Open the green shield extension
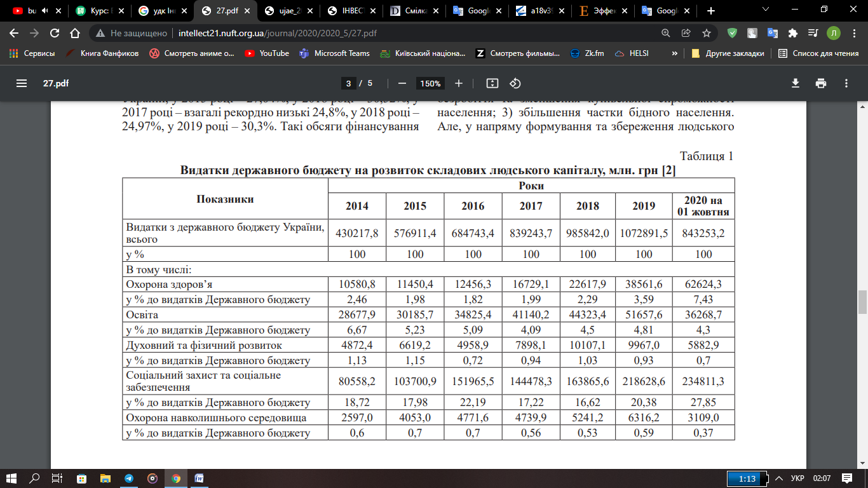 732,33
